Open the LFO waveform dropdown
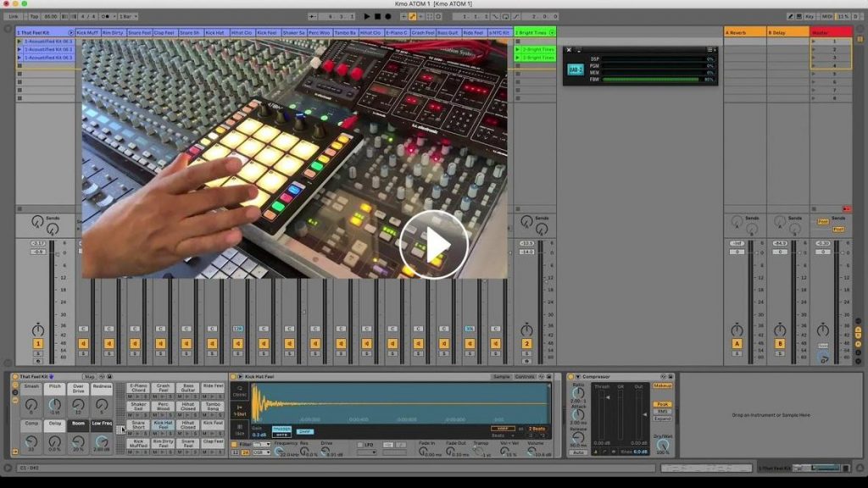Image resolution: width=868 pixels, height=488 pixels. 366,452
